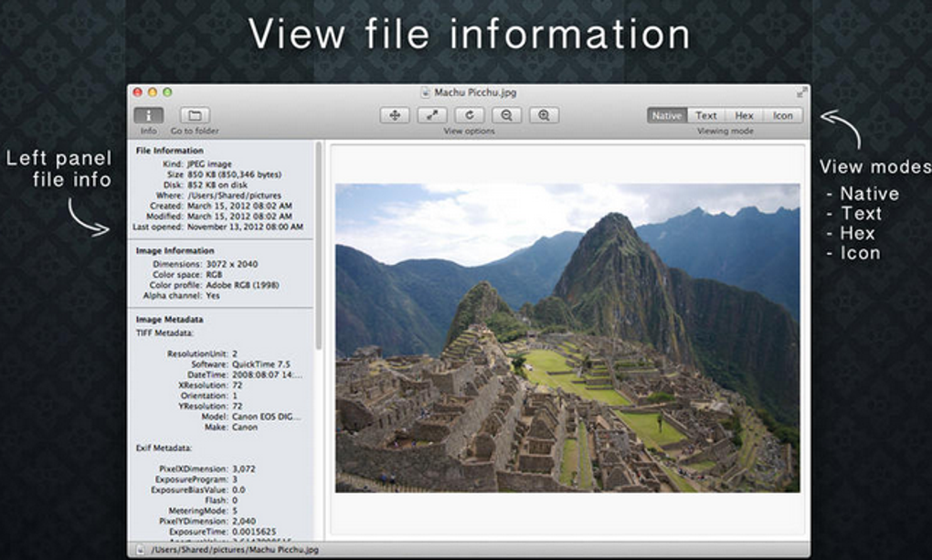932x560 pixels.
Task: Click the Exif Metadata label
Action: click(x=164, y=448)
